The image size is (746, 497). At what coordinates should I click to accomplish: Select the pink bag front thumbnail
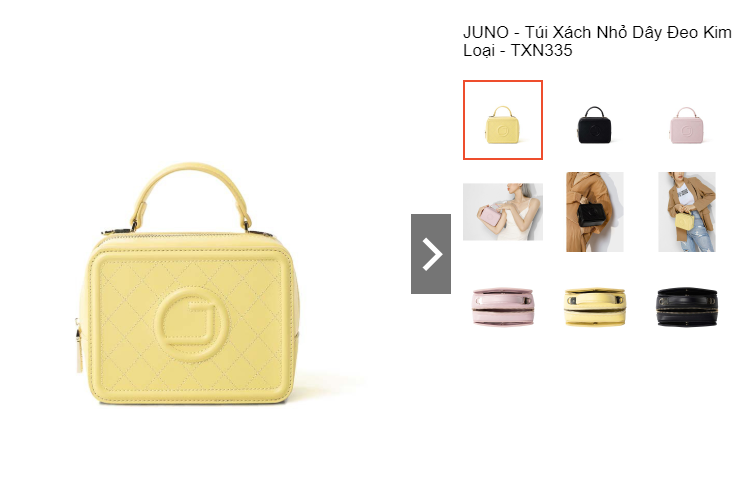(686, 125)
